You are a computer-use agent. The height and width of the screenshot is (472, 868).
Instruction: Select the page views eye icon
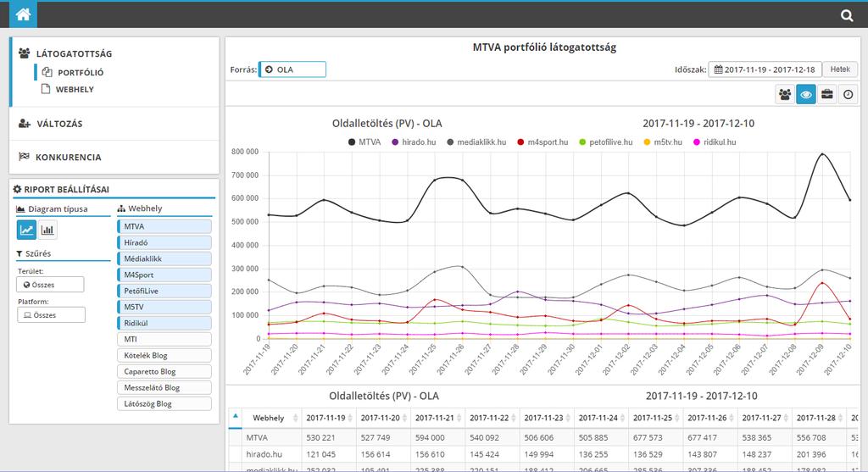(x=806, y=95)
